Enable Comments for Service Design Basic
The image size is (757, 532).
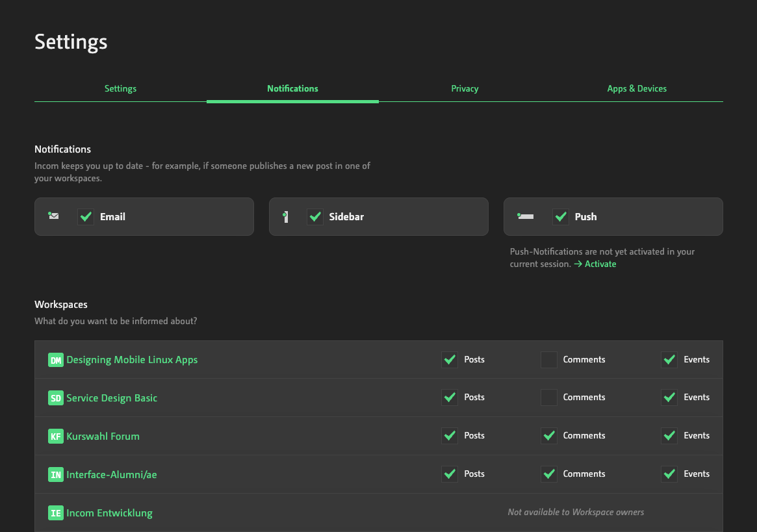pos(549,398)
